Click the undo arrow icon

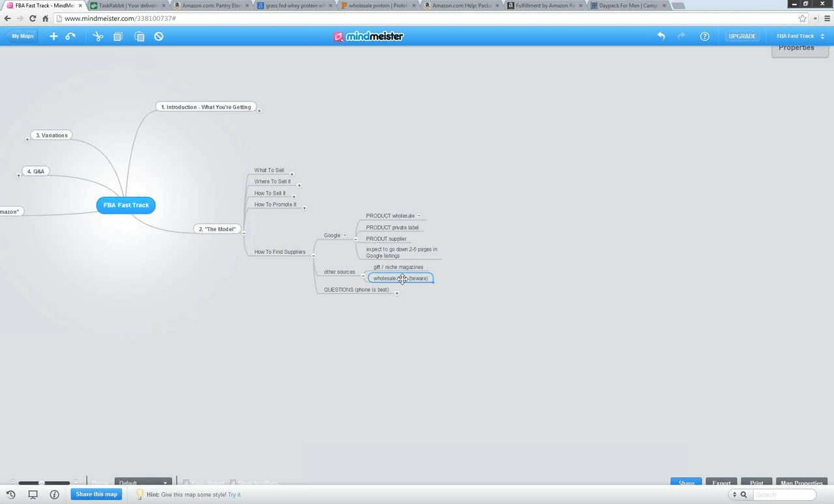pos(661,36)
